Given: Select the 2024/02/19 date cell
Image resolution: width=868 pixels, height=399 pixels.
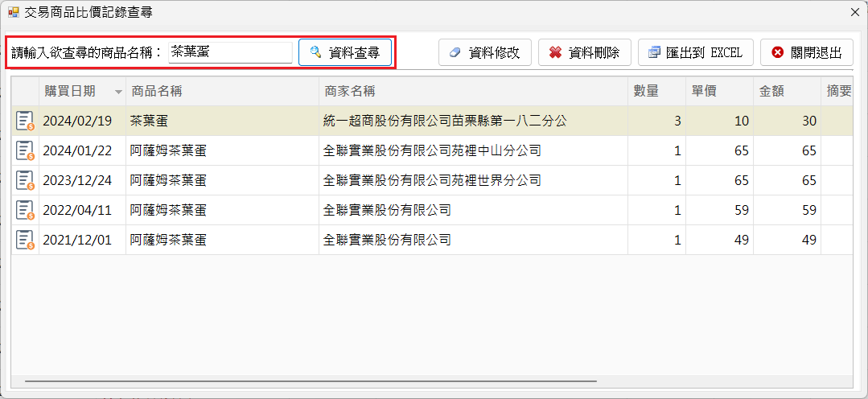Looking at the screenshot, I should (x=83, y=121).
